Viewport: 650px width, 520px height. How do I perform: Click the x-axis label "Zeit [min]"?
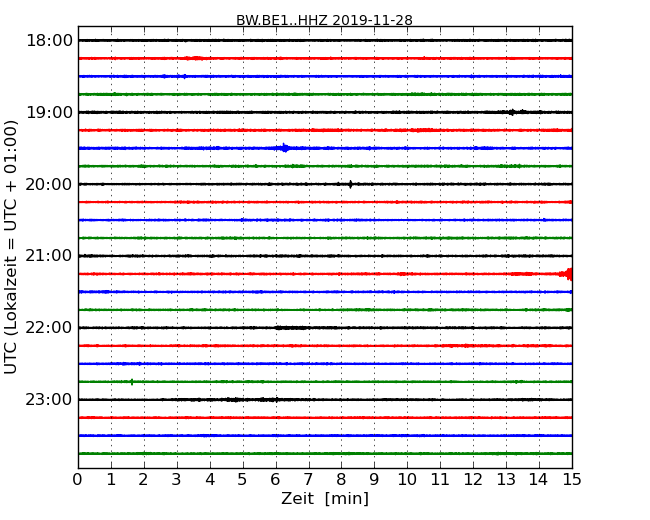pyautogui.click(x=325, y=498)
